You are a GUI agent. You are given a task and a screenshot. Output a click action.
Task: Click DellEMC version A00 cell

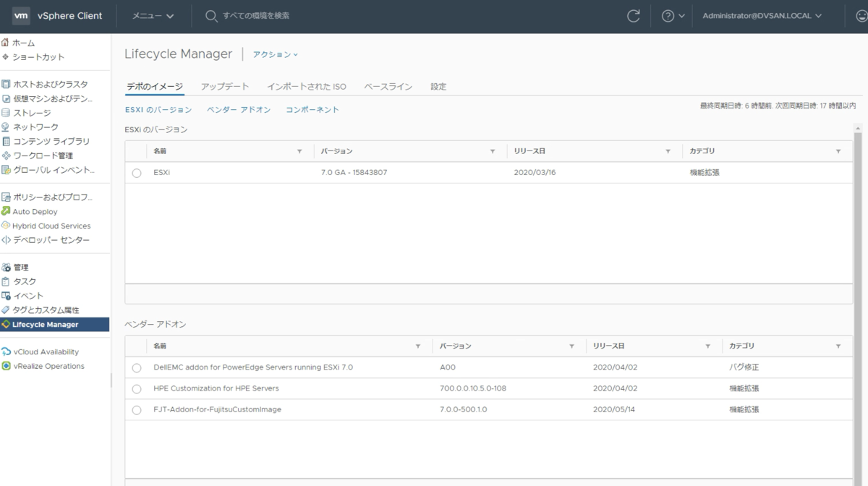[448, 367]
